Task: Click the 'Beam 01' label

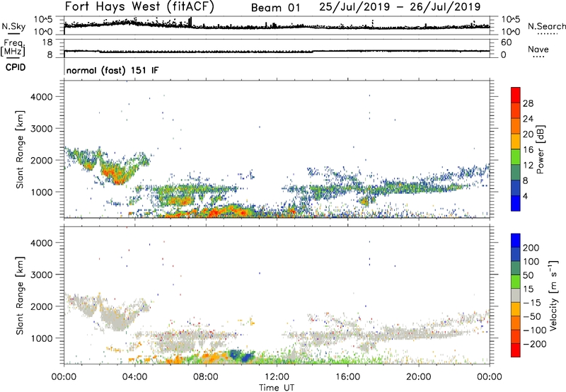Action: (275, 8)
